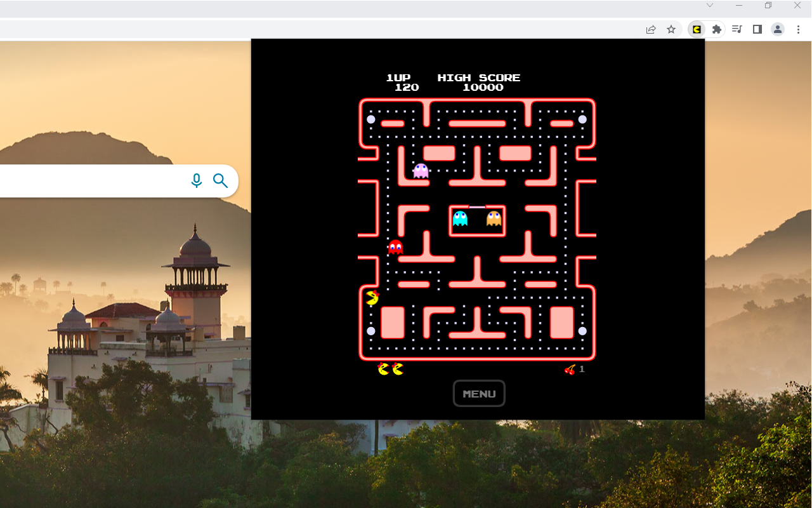This screenshot has width=812, height=508.
Task: Close the browser window
Action: tap(797, 5)
